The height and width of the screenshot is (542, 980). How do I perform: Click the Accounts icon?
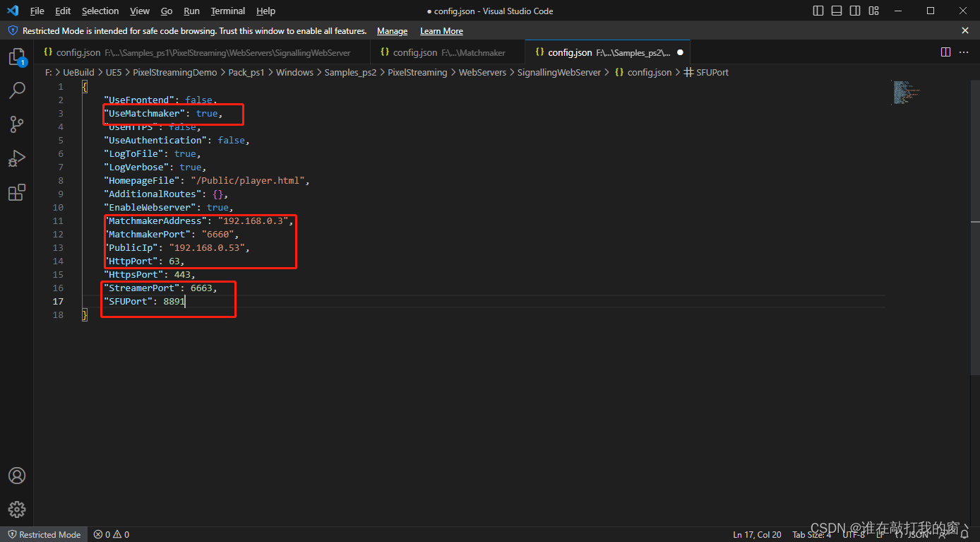pos(17,476)
